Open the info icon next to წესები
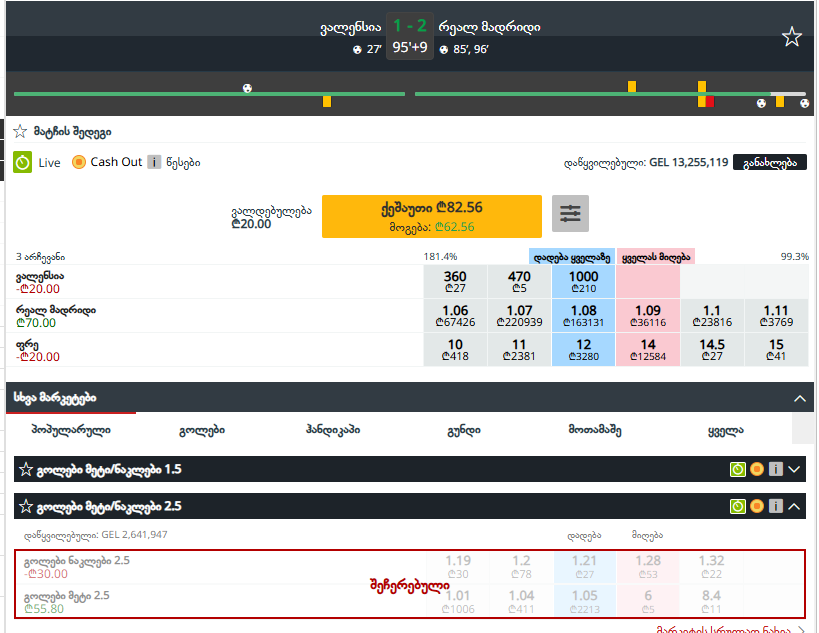The image size is (819, 633). [x=154, y=162]
